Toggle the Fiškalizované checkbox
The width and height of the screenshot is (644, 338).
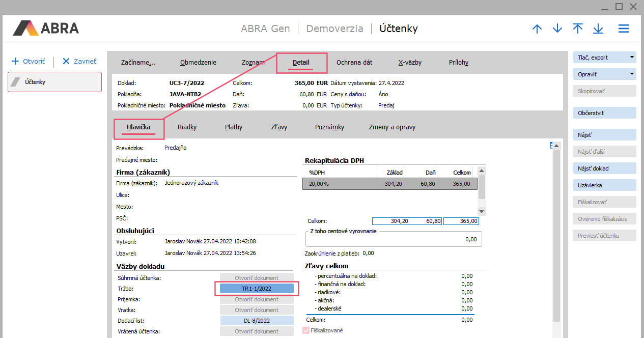[306, 330]
